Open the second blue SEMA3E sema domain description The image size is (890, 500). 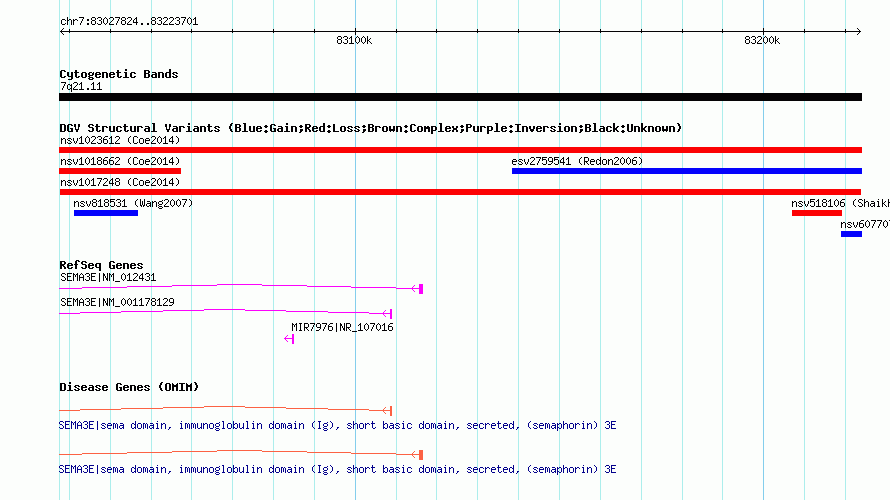[337, 470]
